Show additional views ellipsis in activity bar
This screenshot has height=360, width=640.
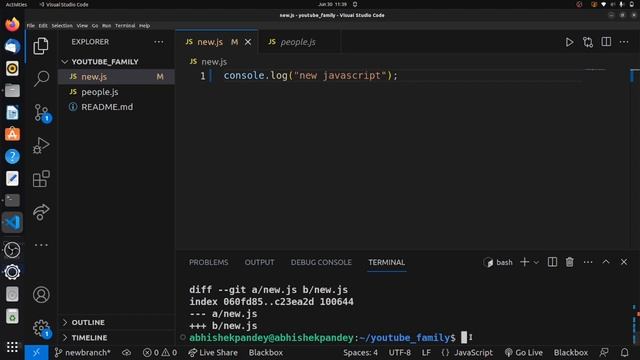coord(41,245)
